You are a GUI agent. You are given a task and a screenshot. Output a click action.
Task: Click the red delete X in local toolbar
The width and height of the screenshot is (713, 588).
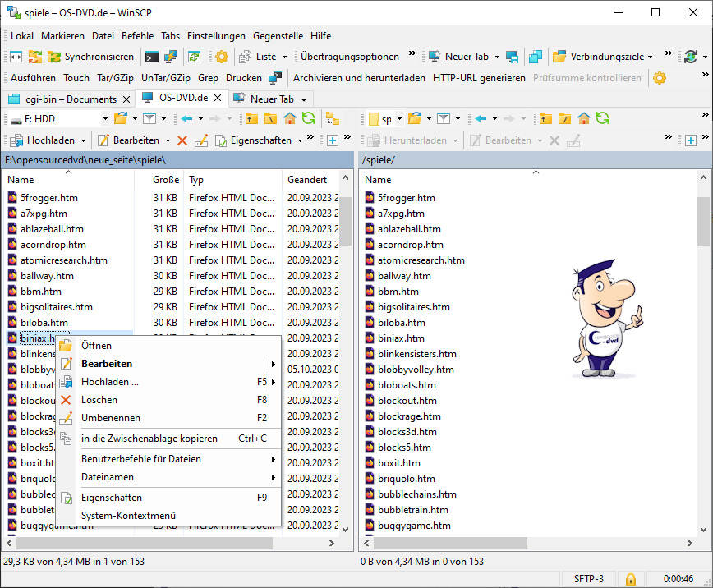click(x=182, y=140)
